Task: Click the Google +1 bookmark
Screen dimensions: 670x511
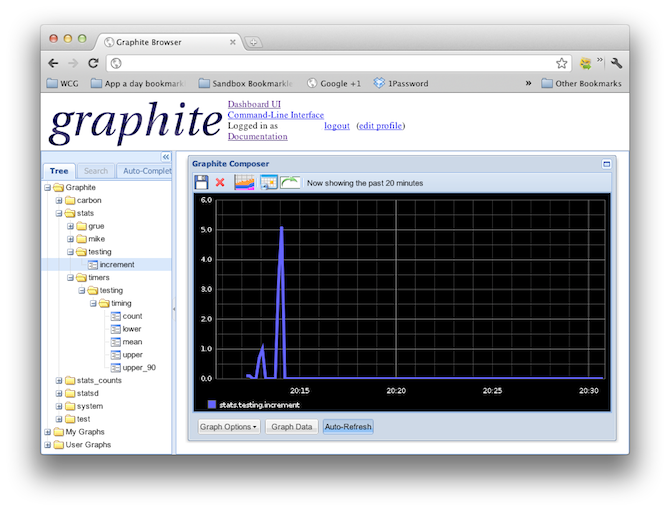Action: [334, 83]
